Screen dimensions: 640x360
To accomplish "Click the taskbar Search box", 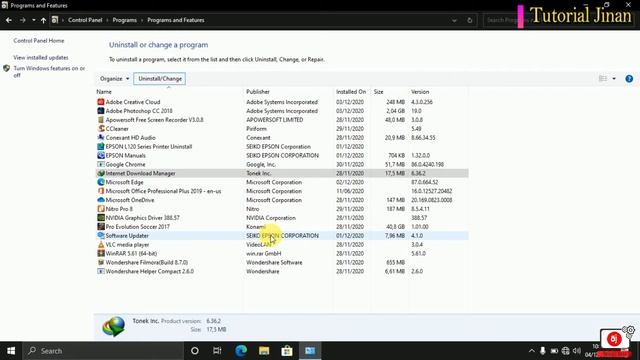I will click(103, 351).
